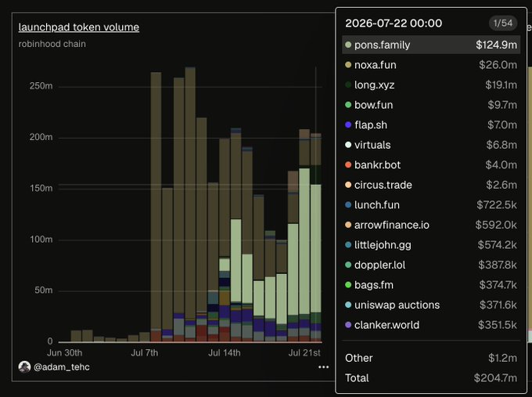Select the virtuals legend entry
532x397 pixels.
tap(431, 145)
